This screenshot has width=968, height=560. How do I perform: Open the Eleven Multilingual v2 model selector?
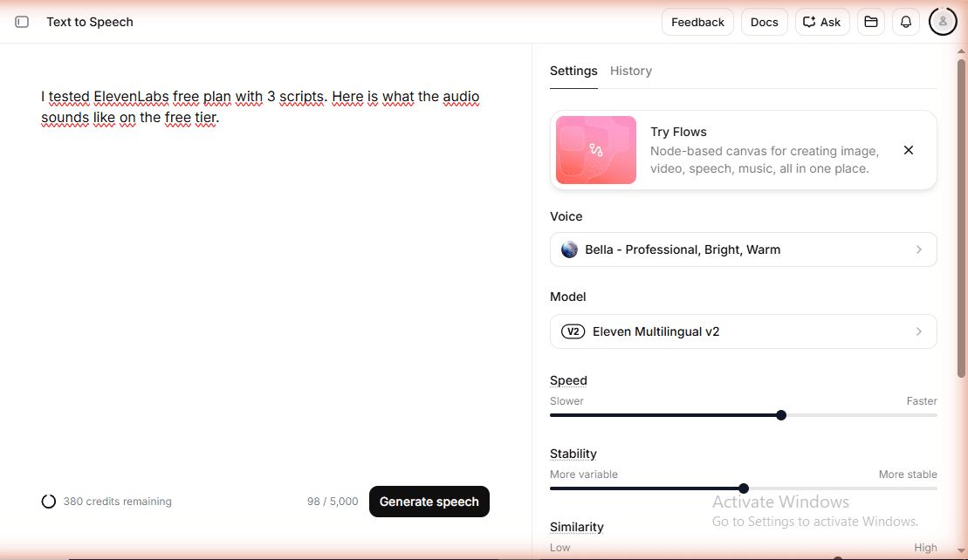(744, 331)
